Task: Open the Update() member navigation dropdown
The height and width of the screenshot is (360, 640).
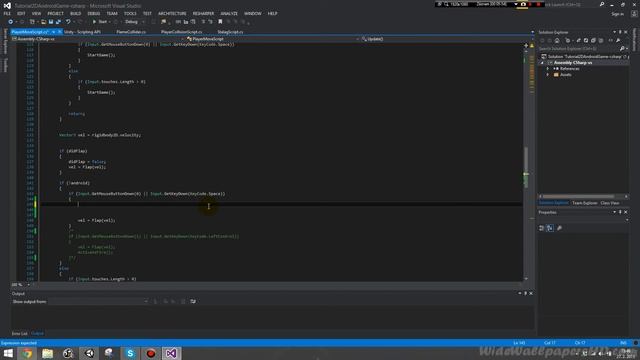Action: pos(444,39)
